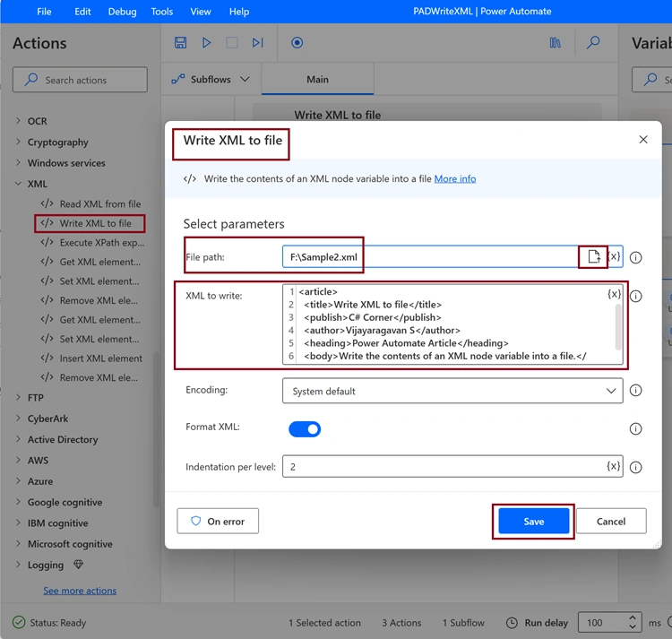Expand the Microsoft cognitive group
The image size is (672, 639).
[x=18, y=543]
